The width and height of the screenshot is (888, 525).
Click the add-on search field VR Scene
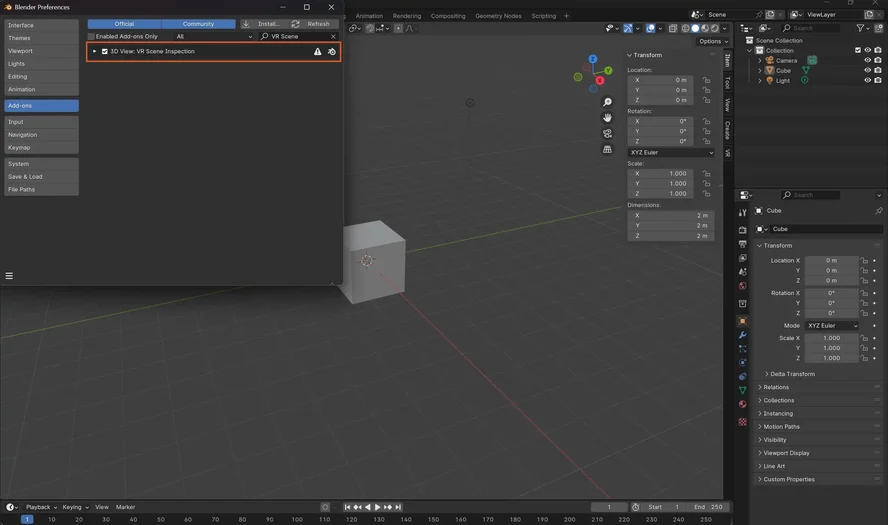pos(298,36)
